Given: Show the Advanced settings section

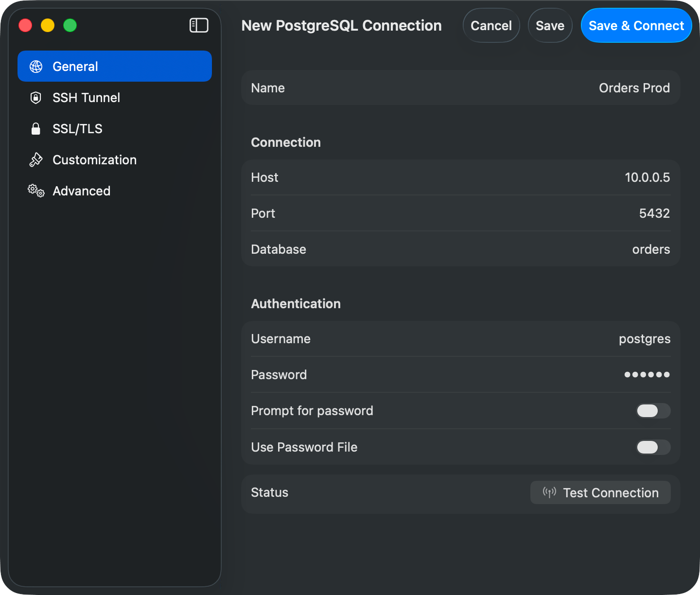Looking at the screenshot, I should tap(115, 191).
